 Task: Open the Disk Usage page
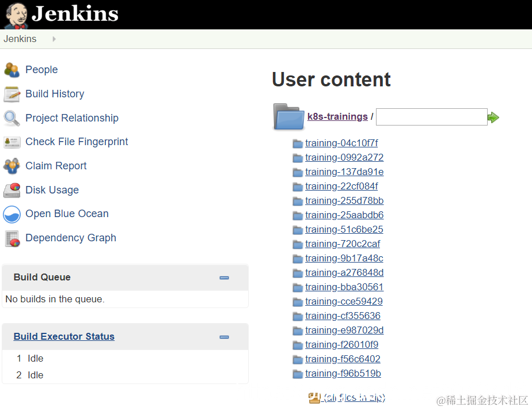[52, 189]
